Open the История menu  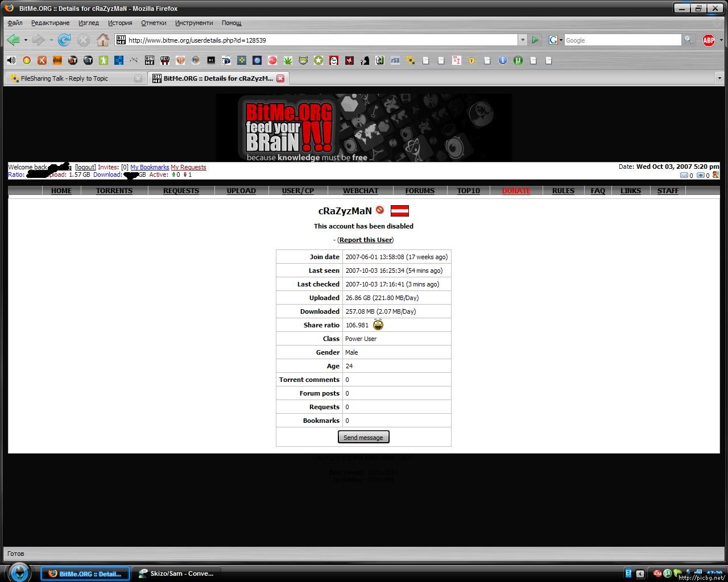[x=120, y=23]
